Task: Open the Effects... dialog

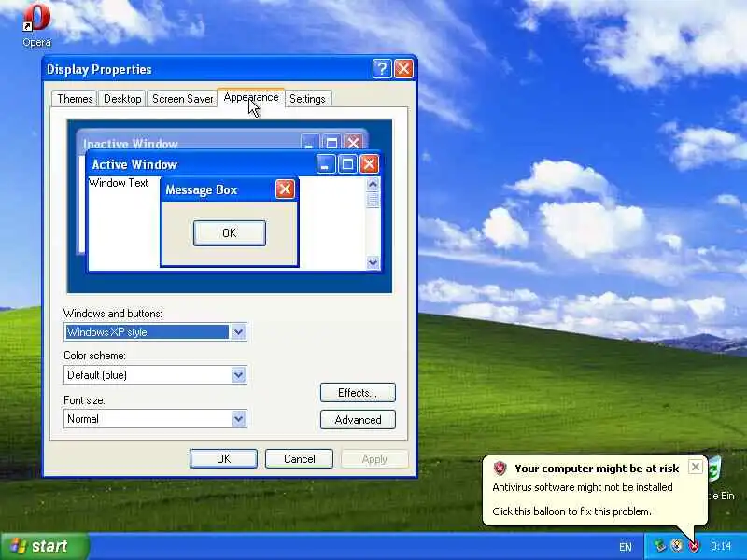Action: (x=358, y=393)
